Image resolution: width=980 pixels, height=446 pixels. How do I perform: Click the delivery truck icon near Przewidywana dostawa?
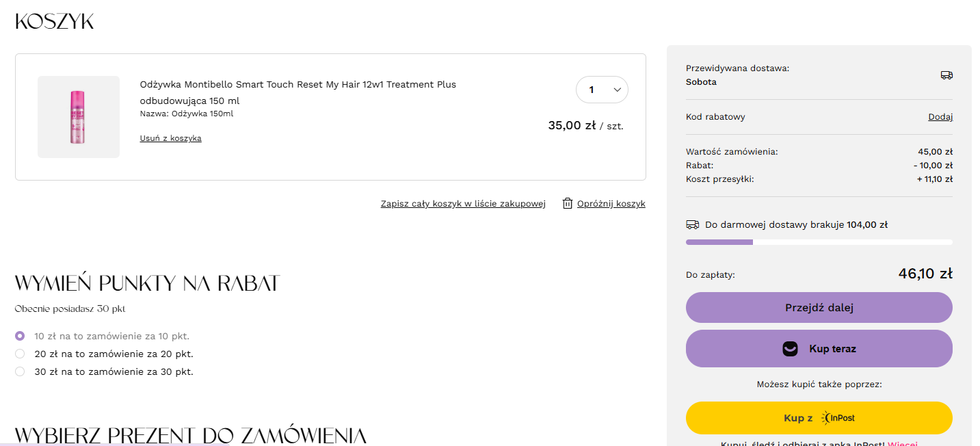(x=946, y=75)
